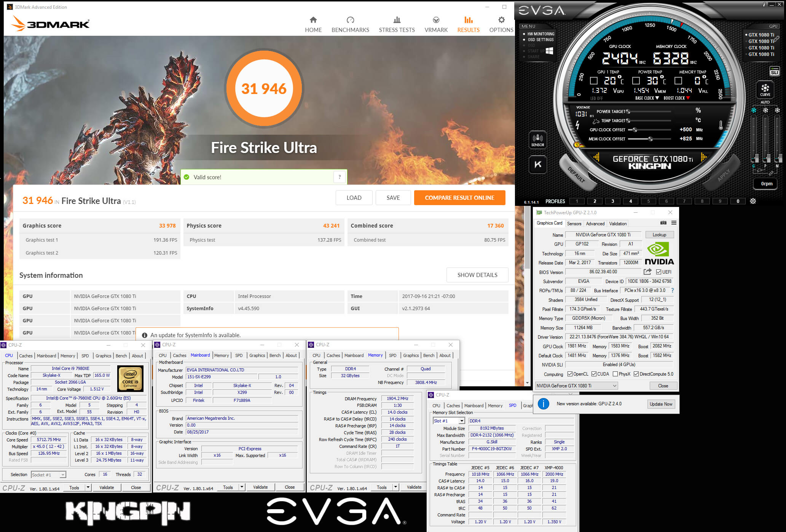786x532 pixels.
Task: Click the 3DMark results vertical scrollbar down arrow
Action: 527,383
